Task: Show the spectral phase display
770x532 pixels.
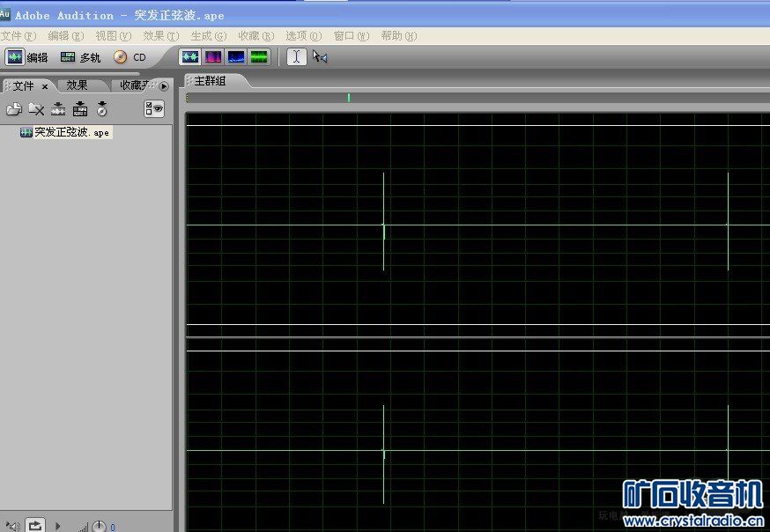Action: [x=259, y=57]
